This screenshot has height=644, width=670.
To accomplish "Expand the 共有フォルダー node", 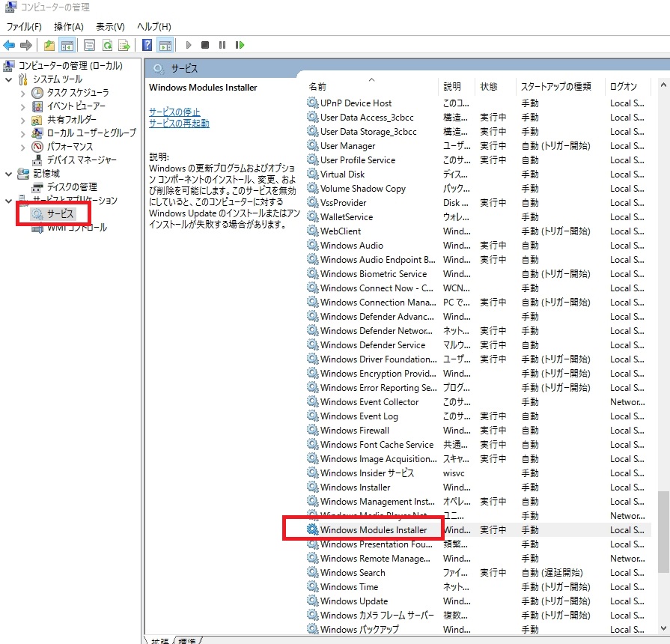I will pos(23,121).
